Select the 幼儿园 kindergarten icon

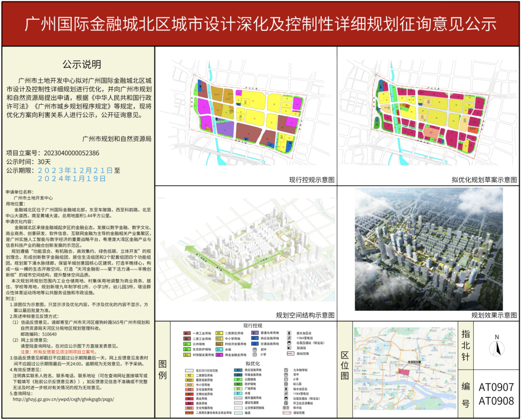(x=286, y=383)
